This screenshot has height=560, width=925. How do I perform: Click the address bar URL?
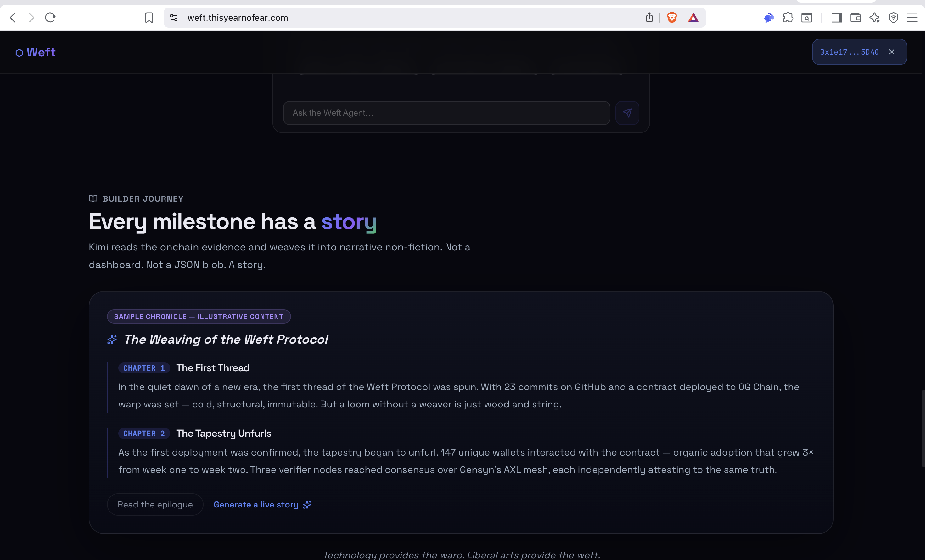pos(238,18)
